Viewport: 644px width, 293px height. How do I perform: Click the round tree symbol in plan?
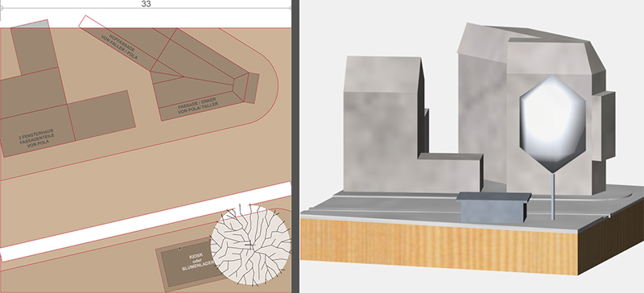pos(250,246)
